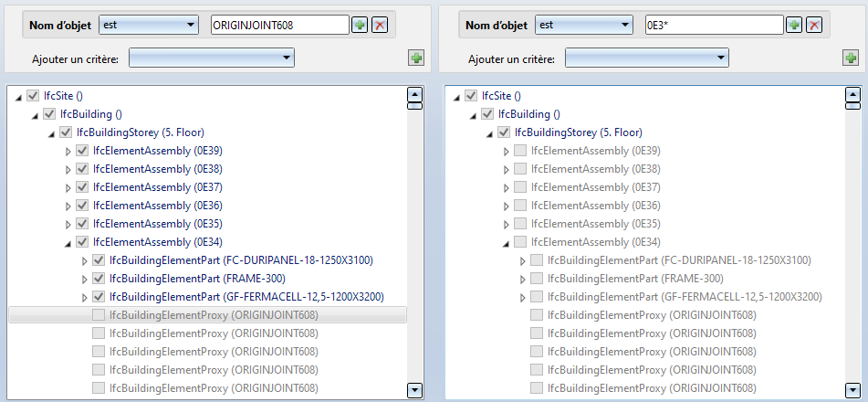Select highlighted IfcBuildingElementProxy (ORIGINJOINT608) row label
The image size is (868, 402).
click(214, 315)
